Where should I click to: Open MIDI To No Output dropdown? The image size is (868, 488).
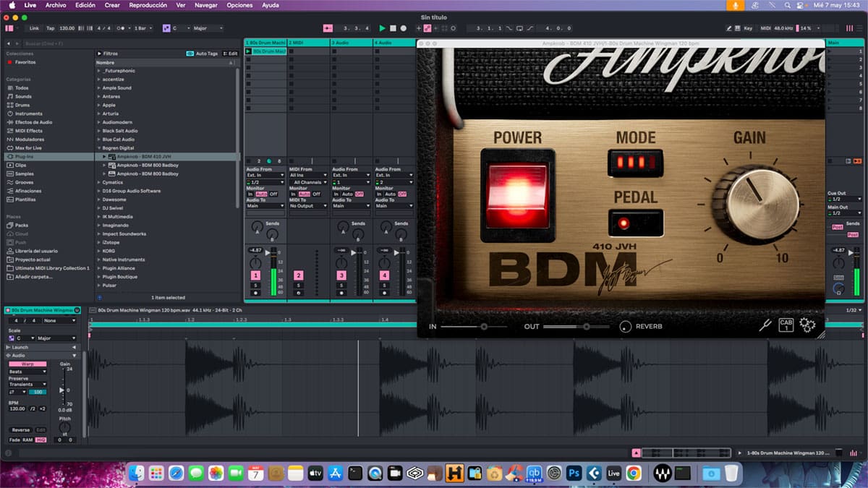click(x=308, y=206)
